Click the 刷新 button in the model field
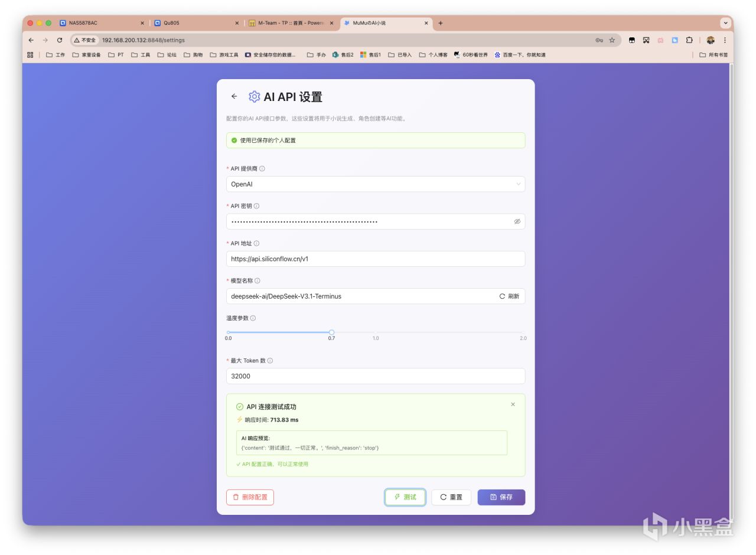Image resolution: width=756 pixels, height=555 pixels. (x=509, y=296)
